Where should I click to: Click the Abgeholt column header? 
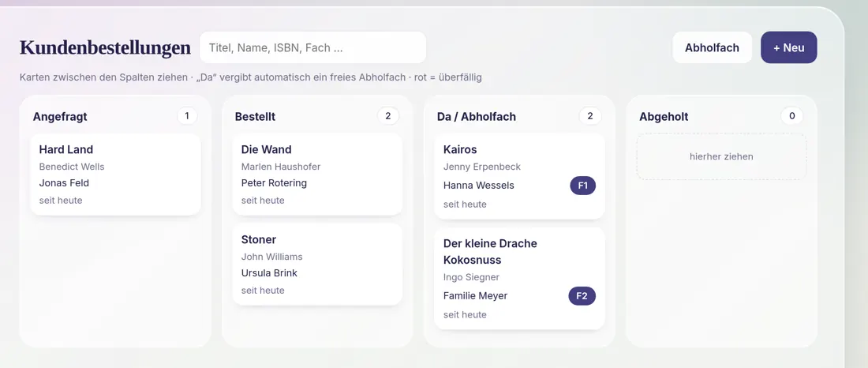coord(664,117)
